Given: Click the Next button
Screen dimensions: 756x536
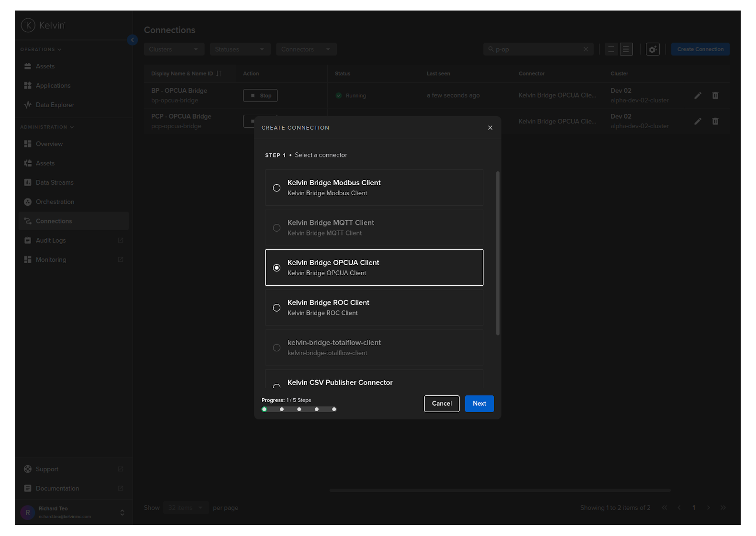Looking at the screenshot, I should [x=479, y=403].
